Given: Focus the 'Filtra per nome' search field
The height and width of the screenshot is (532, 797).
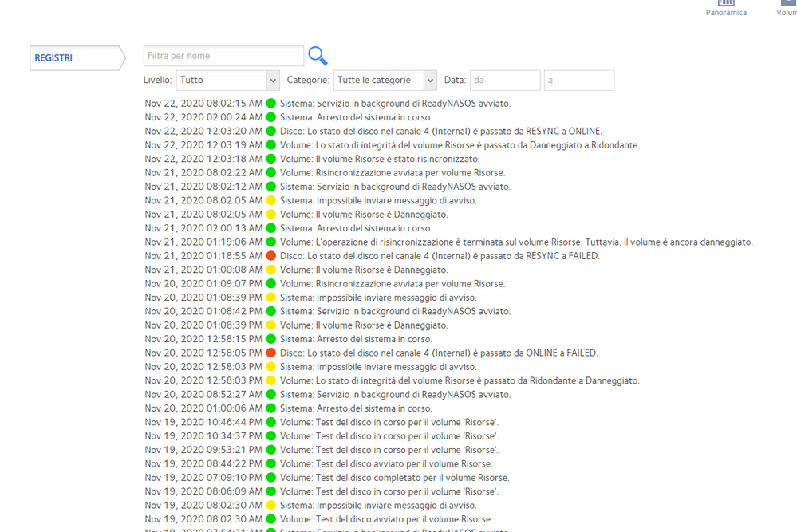Looking at the screenshot, I should [x=223, y=56].
